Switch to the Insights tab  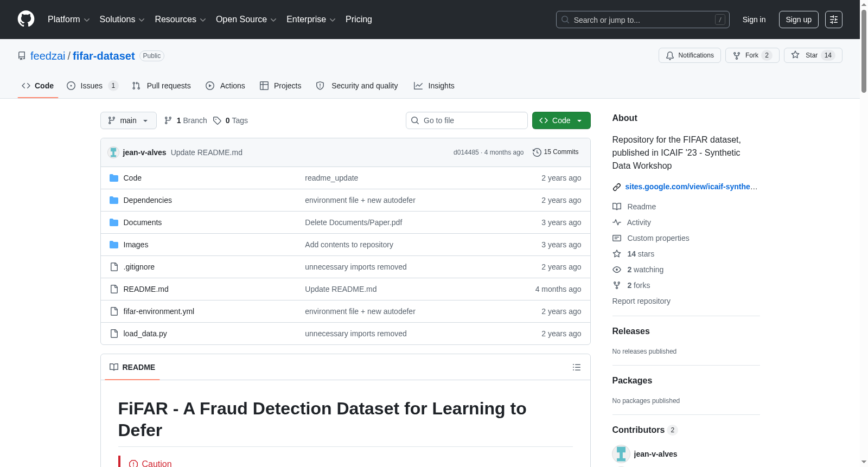pyautogui.click(x=434, y=86)
